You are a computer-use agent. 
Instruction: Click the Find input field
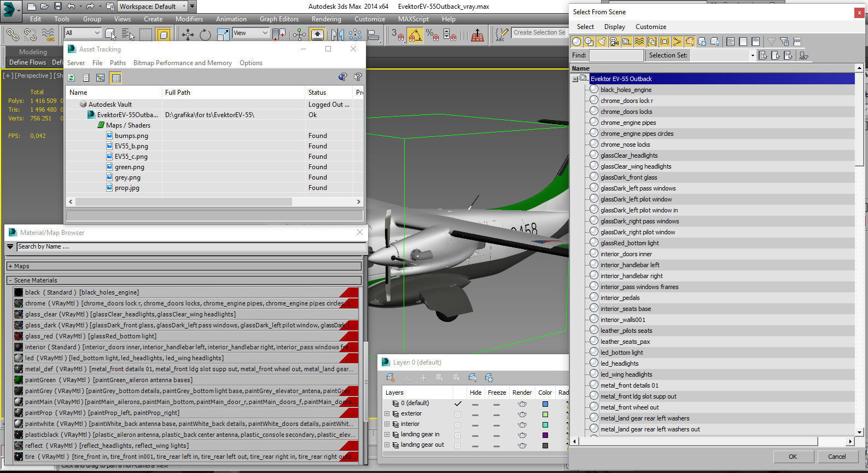(616, 55)
